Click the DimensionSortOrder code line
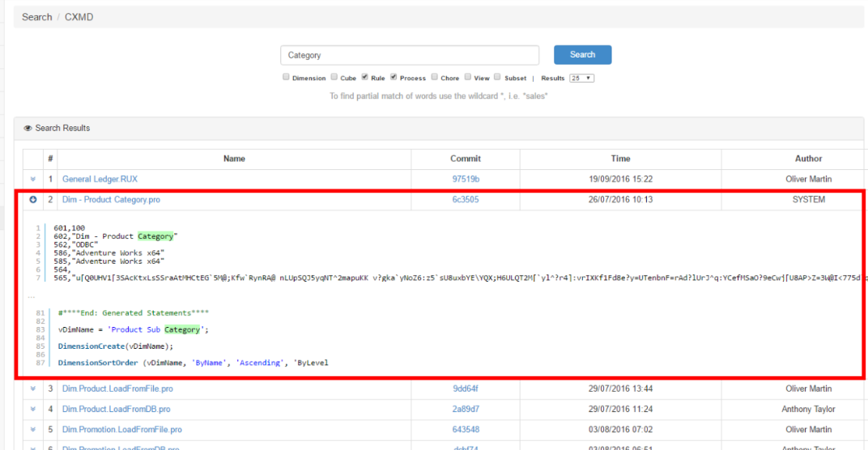This screenshot has width=868, height=450. 194,363
